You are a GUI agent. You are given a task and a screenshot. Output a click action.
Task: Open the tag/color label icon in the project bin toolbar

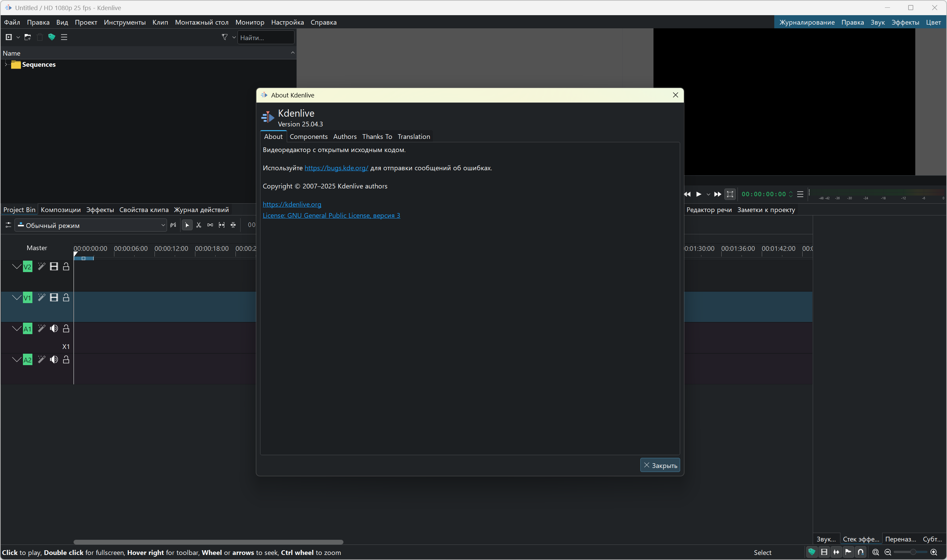(52, 37)
